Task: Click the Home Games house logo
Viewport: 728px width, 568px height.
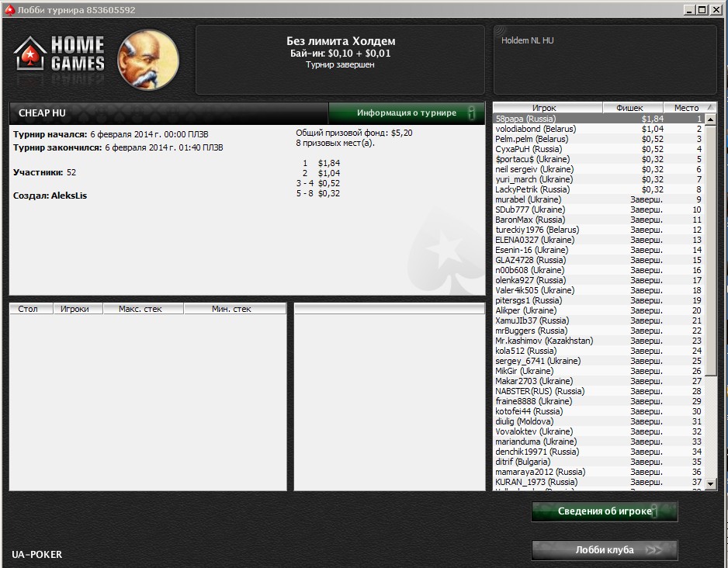Action: [x=29, y=54]
